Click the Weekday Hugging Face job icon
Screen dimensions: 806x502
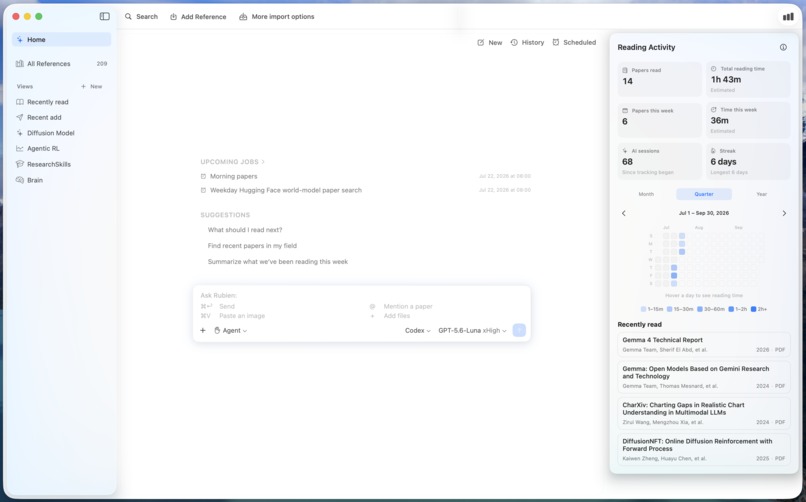[203, 190]
